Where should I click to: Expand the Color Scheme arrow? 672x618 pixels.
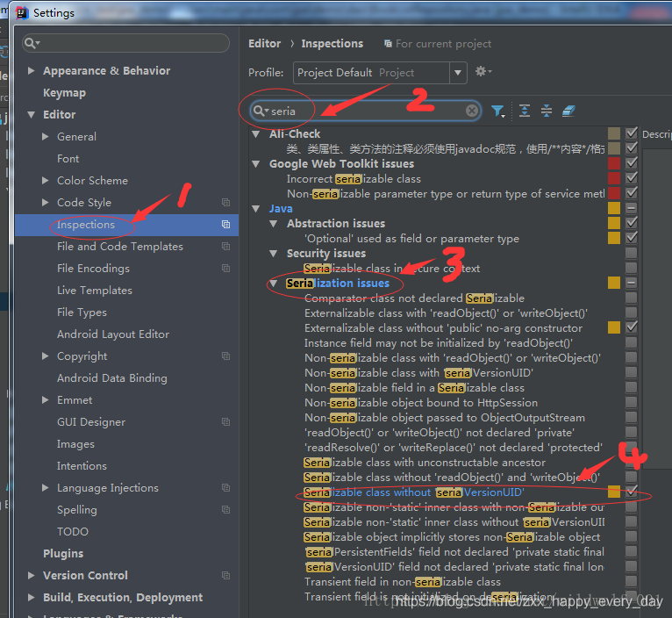point(45,180)
